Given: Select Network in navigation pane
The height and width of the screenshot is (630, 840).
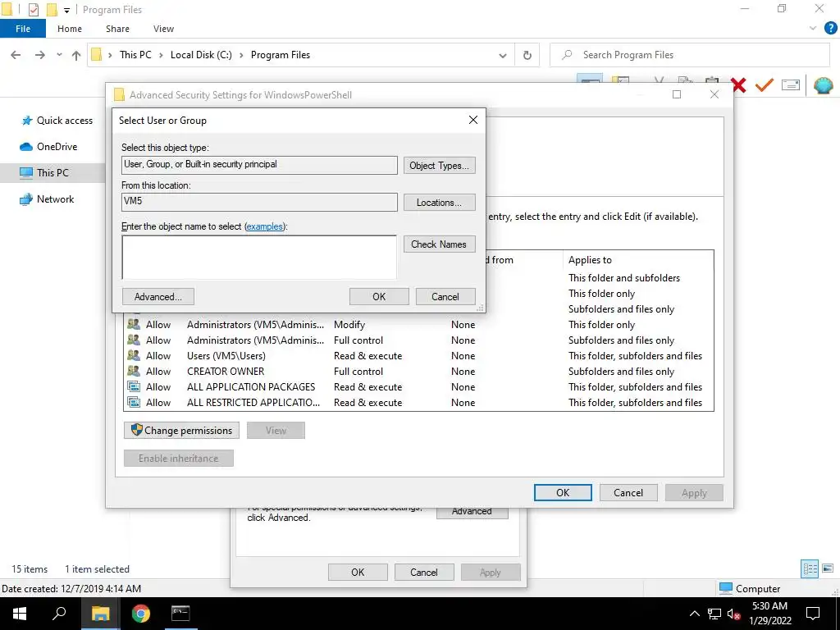Looking at the screenshot, I should 46,199.
